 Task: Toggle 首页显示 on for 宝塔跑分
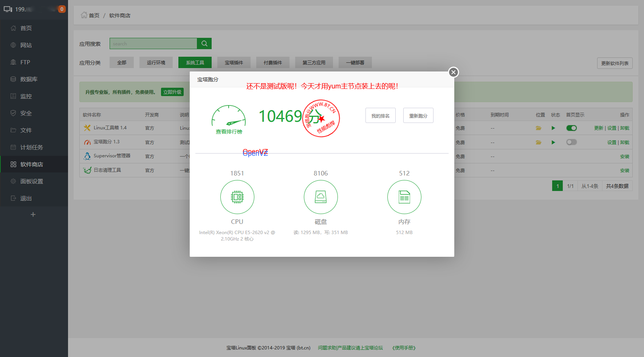(572, 142)
